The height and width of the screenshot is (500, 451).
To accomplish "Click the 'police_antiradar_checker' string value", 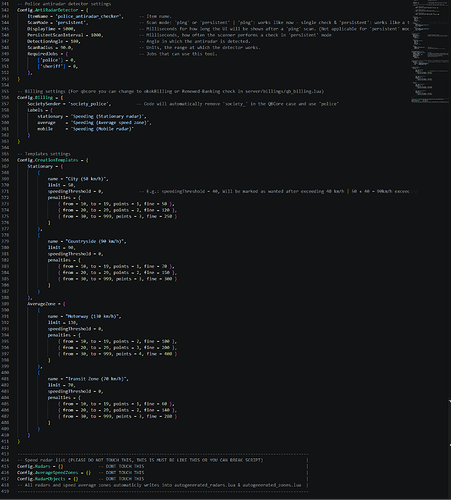I will coord(89,16).
